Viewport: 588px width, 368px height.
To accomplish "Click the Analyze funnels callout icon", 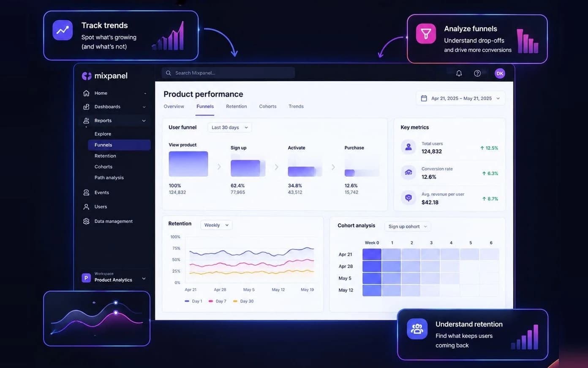I will pyautogui.click(x=426, y=33).
